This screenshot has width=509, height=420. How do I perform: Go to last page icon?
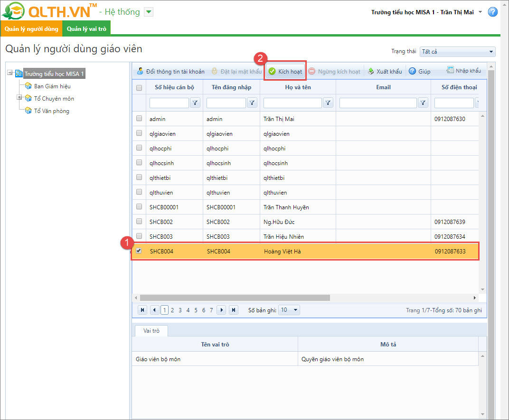234,310
